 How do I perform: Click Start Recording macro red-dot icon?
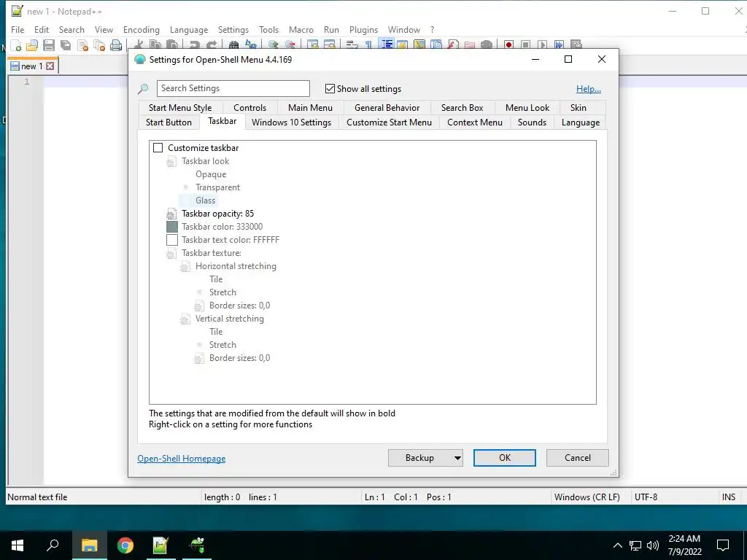pyautogui.click(x=508, y=44)
